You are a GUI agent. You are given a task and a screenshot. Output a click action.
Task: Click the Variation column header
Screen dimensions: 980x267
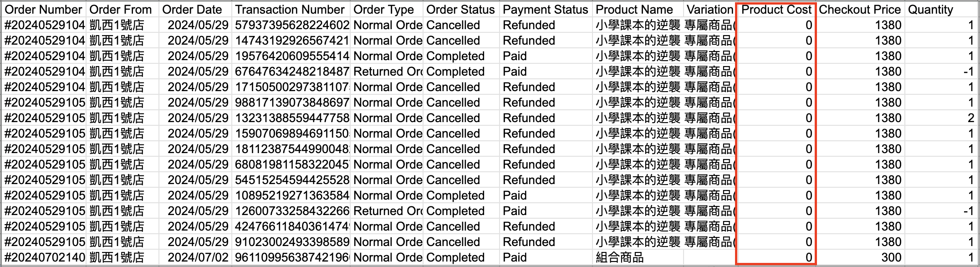[x=709, y=10]
